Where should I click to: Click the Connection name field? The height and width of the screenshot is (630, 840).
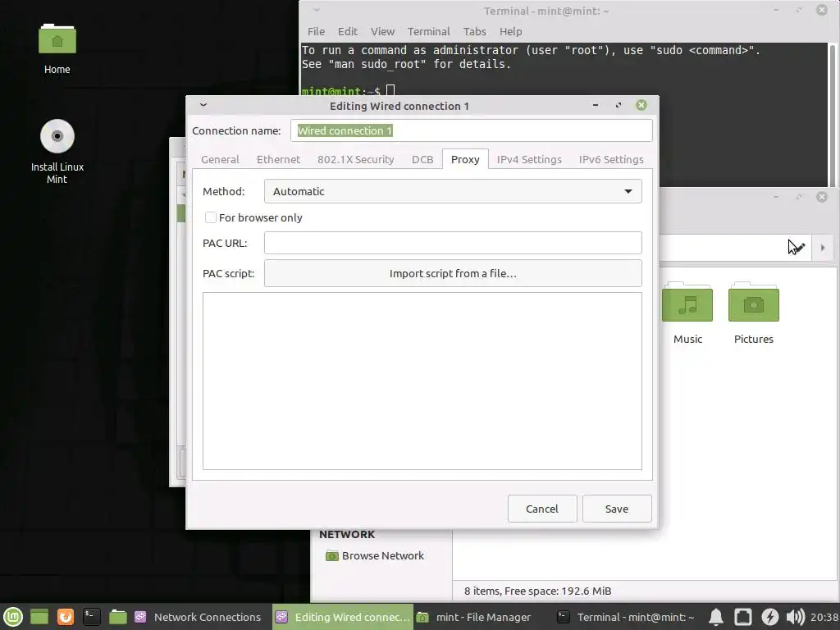[472, 130]
